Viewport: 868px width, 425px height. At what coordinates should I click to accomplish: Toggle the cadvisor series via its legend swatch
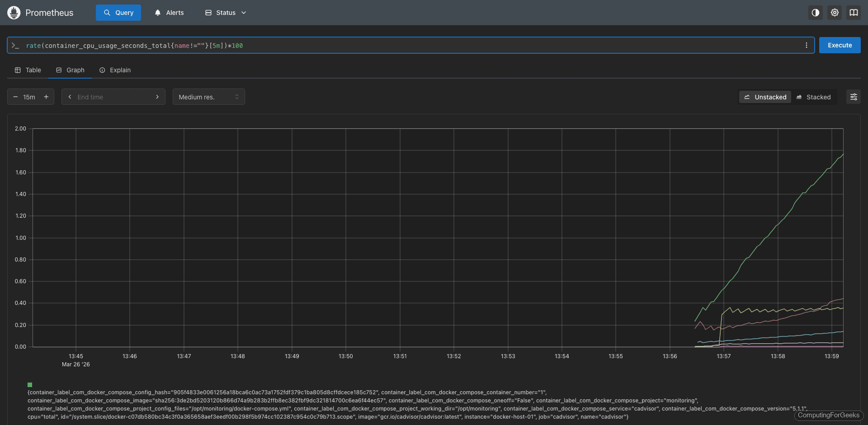30,385
